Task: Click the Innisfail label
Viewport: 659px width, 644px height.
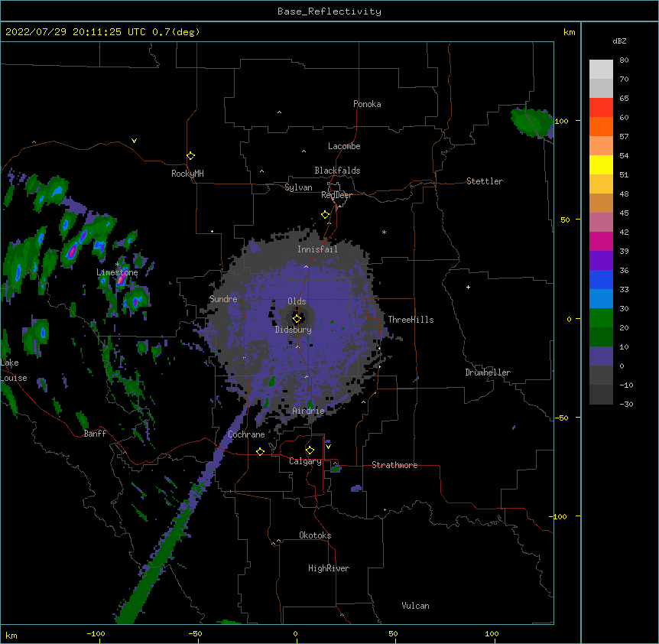Action: pyautogui.click(x=317, y=249)
